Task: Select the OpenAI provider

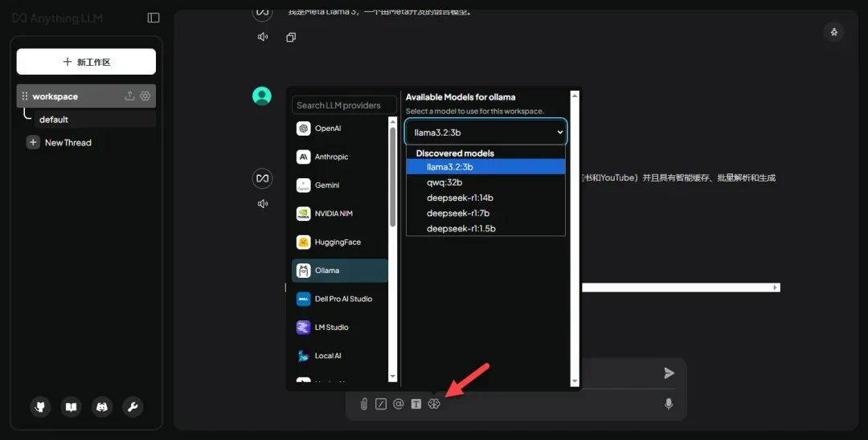Action: click(340, 128)
